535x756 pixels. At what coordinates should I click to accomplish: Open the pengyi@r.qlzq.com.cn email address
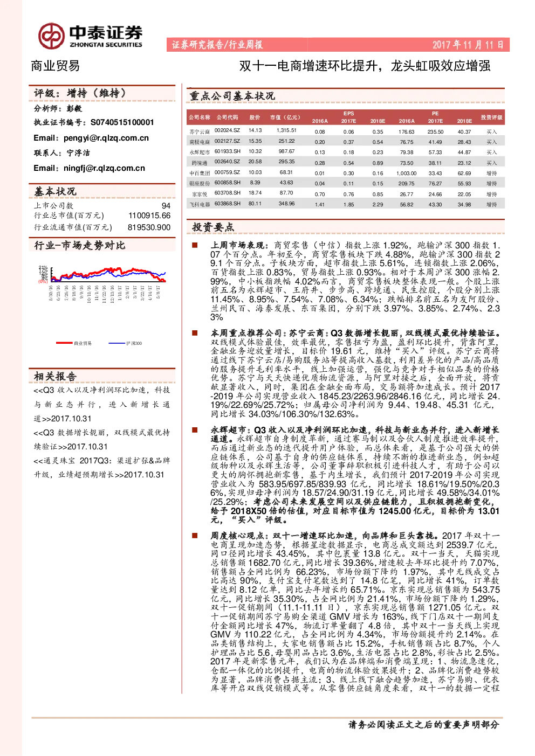point(106,138)
